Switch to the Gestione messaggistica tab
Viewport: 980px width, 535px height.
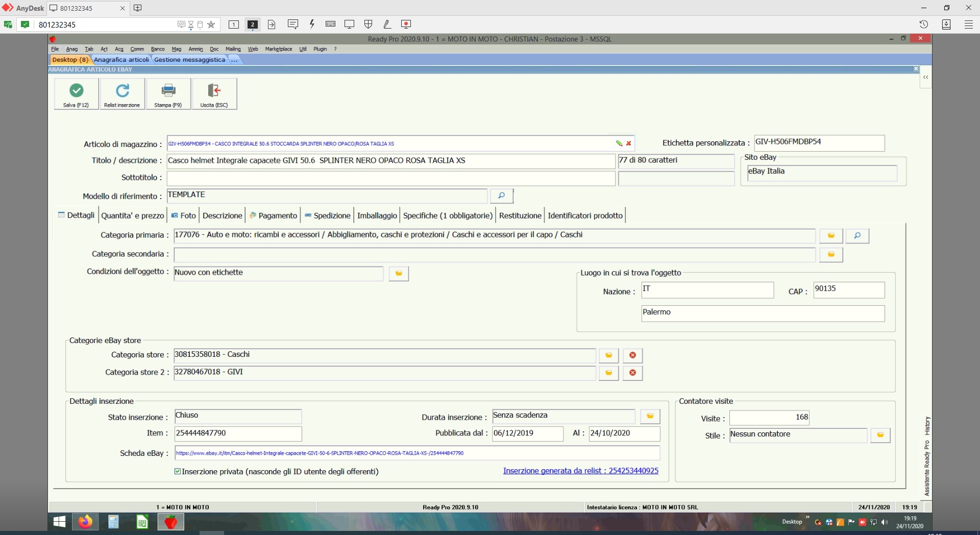tap(189, 60)
